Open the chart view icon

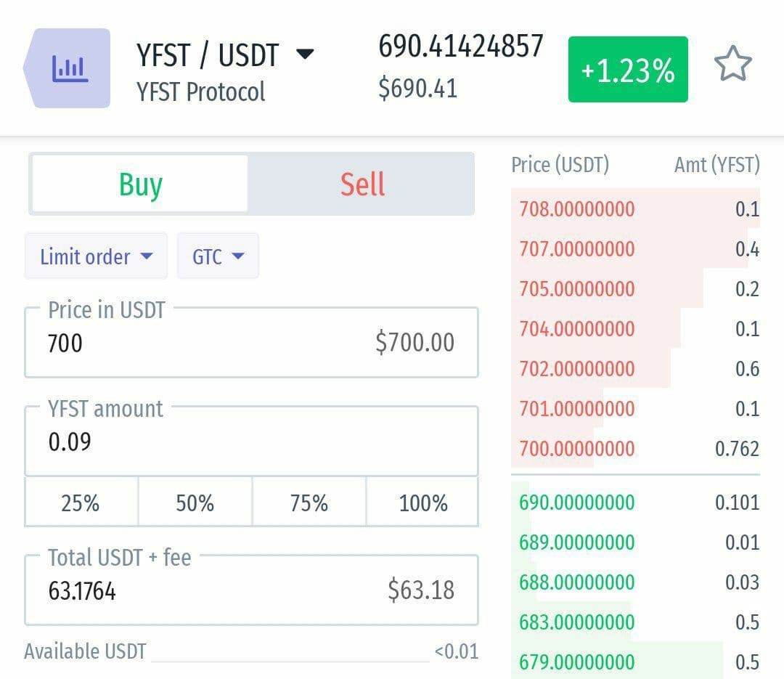coord(70,69)
